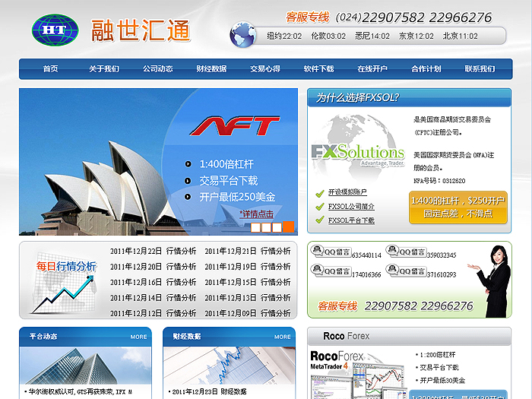Image resolution: width=532 pixels, height=399 pixels.
Task: Click the 开设模拟账户 link
Action: 347,192
